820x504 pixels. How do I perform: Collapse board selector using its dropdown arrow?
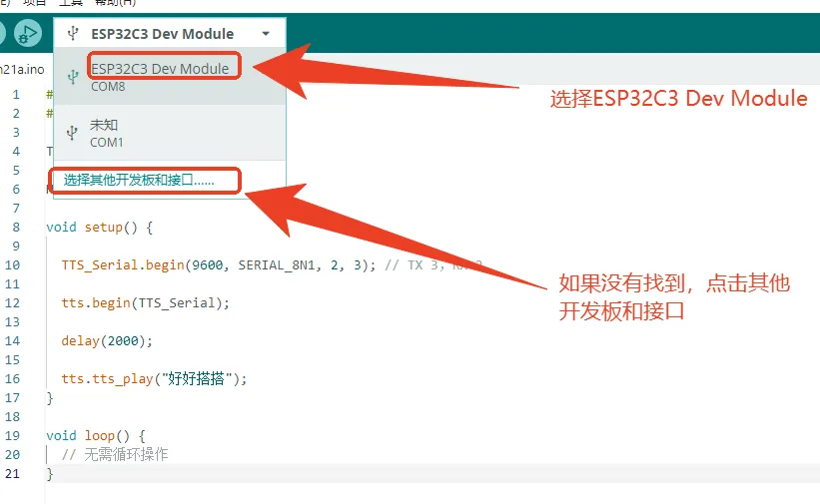[266, 34]
